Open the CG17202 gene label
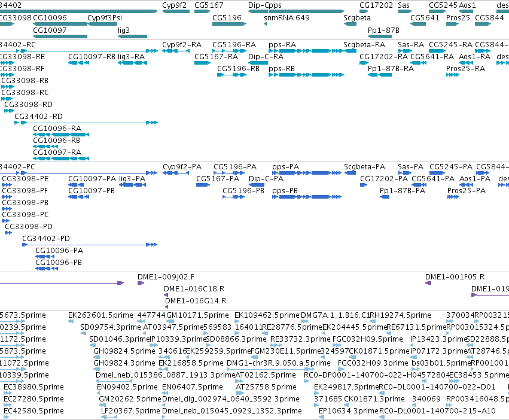The image size is (509, 420). pyautogui.click(x=376, y=5)
